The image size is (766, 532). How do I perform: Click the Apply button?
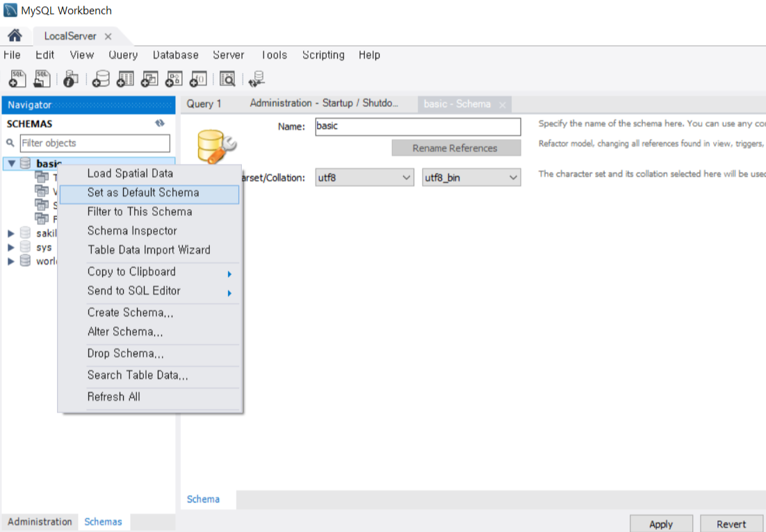pyautogui.click(x=661, y=524)
